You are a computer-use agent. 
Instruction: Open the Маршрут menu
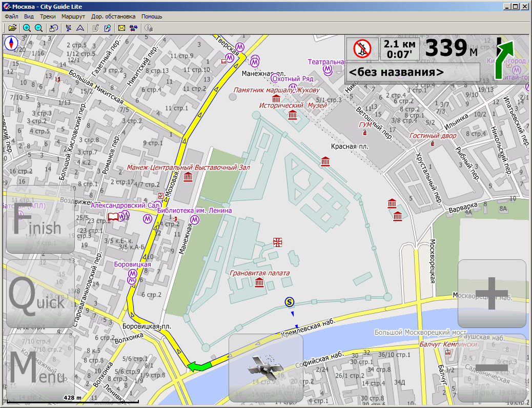[73, 16]
